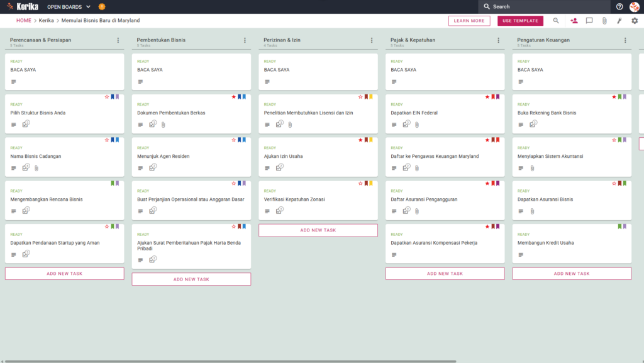This screenshot has width=644, height=363.
Task: Open Pengaturan Keuangan column menu
Action: pyautogui.click(x=625, y=40)
